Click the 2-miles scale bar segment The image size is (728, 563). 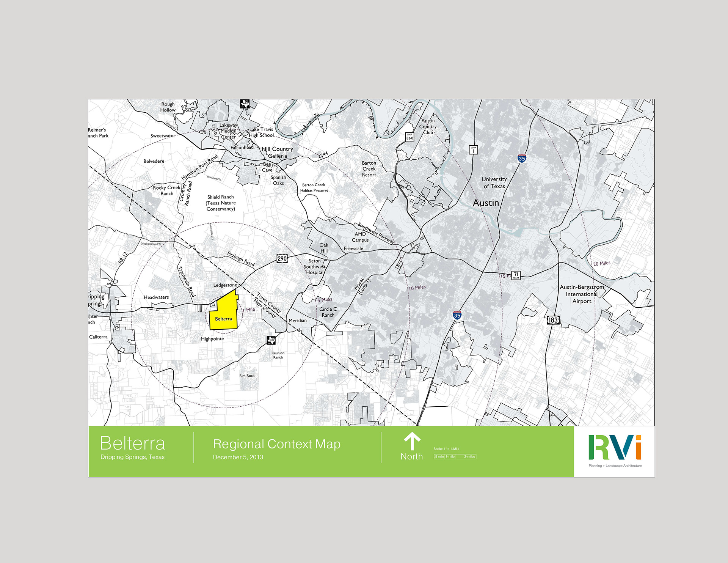tap(466, 456)
